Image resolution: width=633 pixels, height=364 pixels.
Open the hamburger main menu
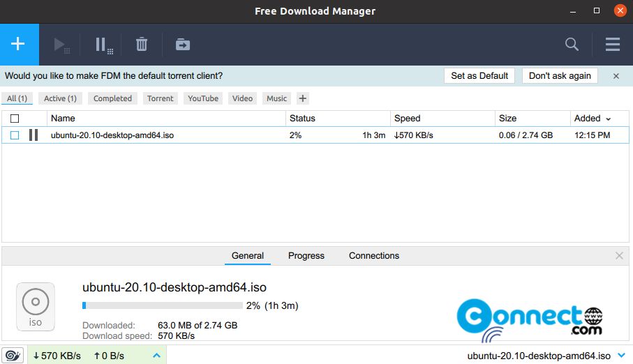[612, 45]
